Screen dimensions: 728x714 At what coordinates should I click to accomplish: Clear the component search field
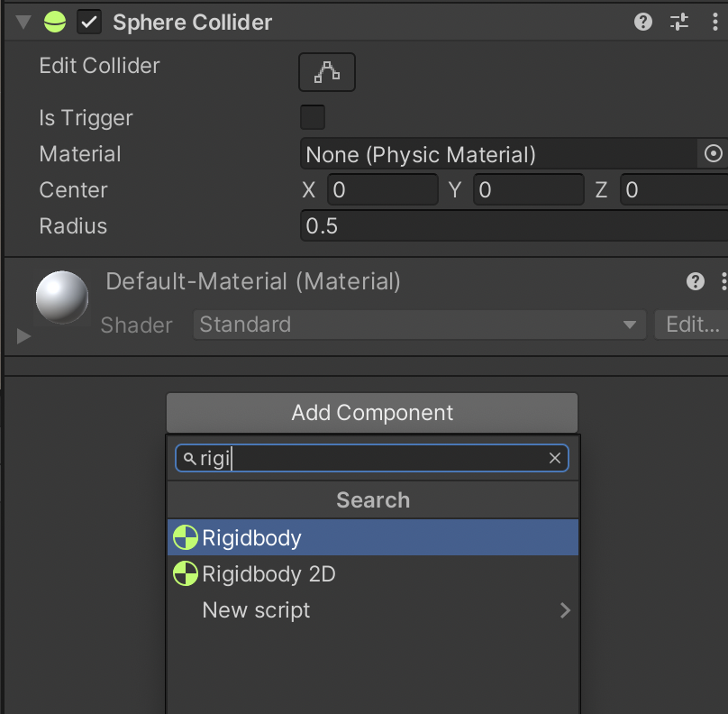(555, 459)
